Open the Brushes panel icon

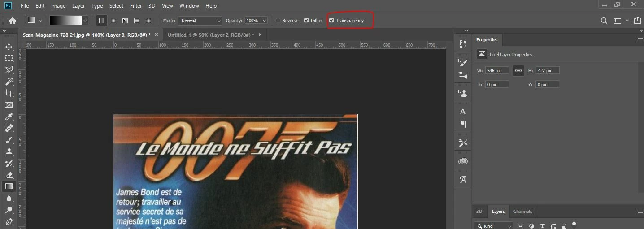coord(463,75)
